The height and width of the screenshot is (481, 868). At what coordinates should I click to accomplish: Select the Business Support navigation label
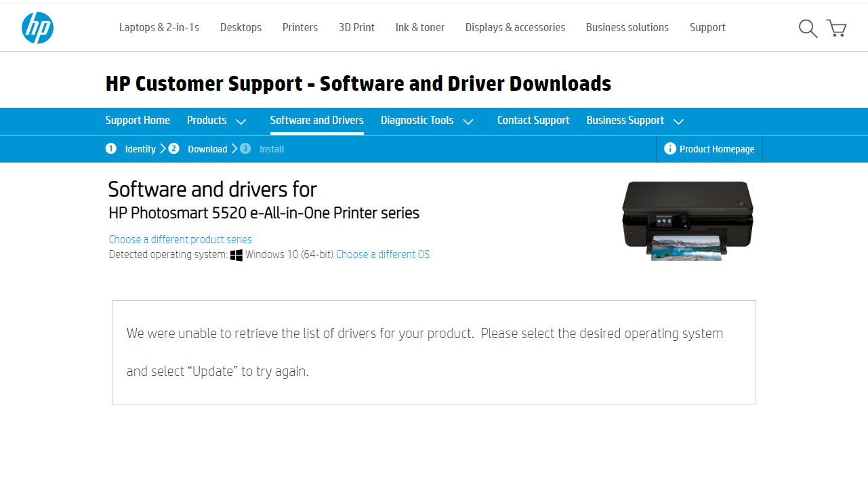[x=625, y=120]
